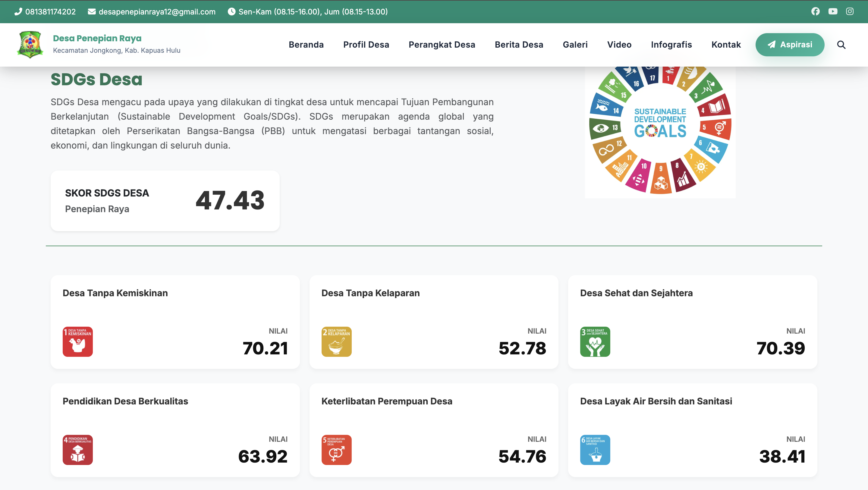Click the value 63.92
The image size is (868, 490).
point(263,456)
